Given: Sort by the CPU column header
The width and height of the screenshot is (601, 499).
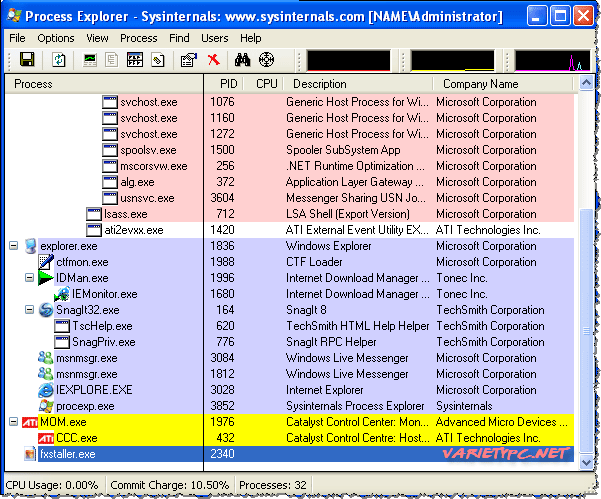Looking at the screenshot, I should pyautogui.click(x=263, y=84).
